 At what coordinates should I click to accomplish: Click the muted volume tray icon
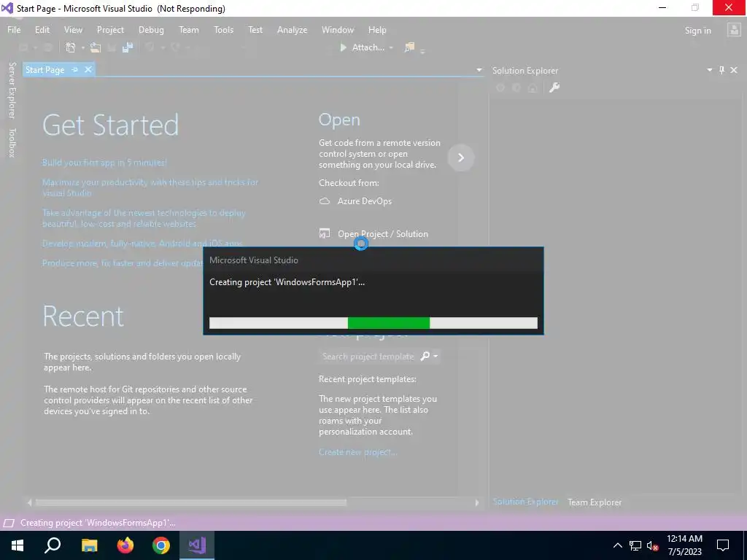pyautogui.click(x=653, y=545)
